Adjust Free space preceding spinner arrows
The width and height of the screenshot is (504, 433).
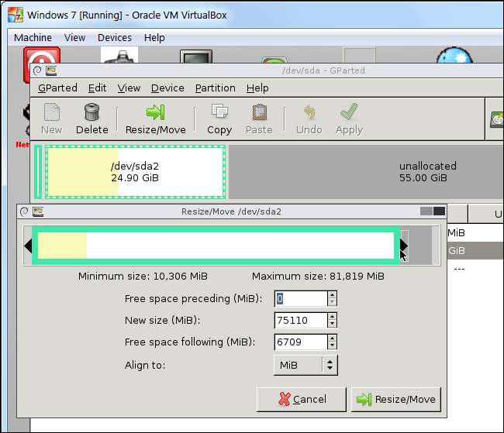tap(332, 298)
